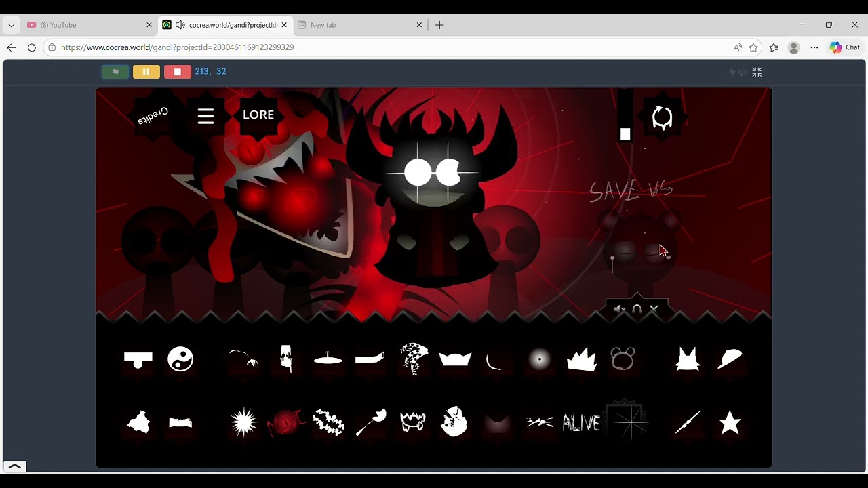Select the spotted scarf icon
Image resolution: width=868 pixels, height=488 pixels.
[413, 359]
